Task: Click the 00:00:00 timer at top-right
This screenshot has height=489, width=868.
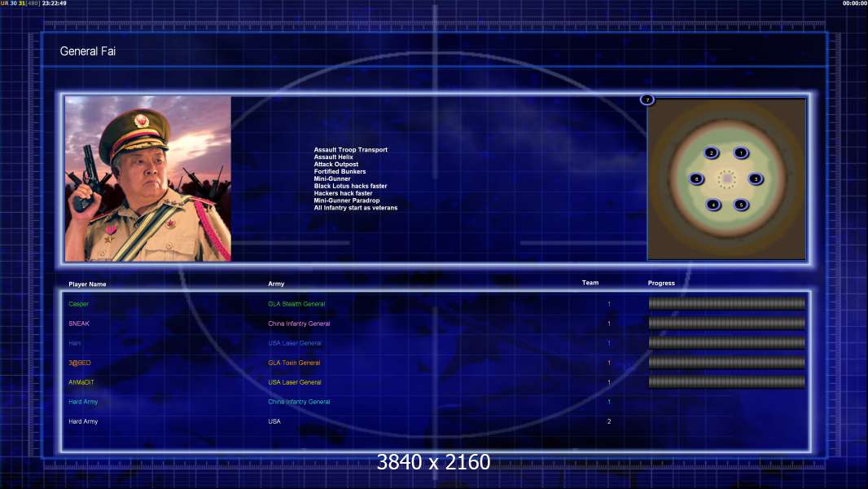Action: tap(855, 3)
